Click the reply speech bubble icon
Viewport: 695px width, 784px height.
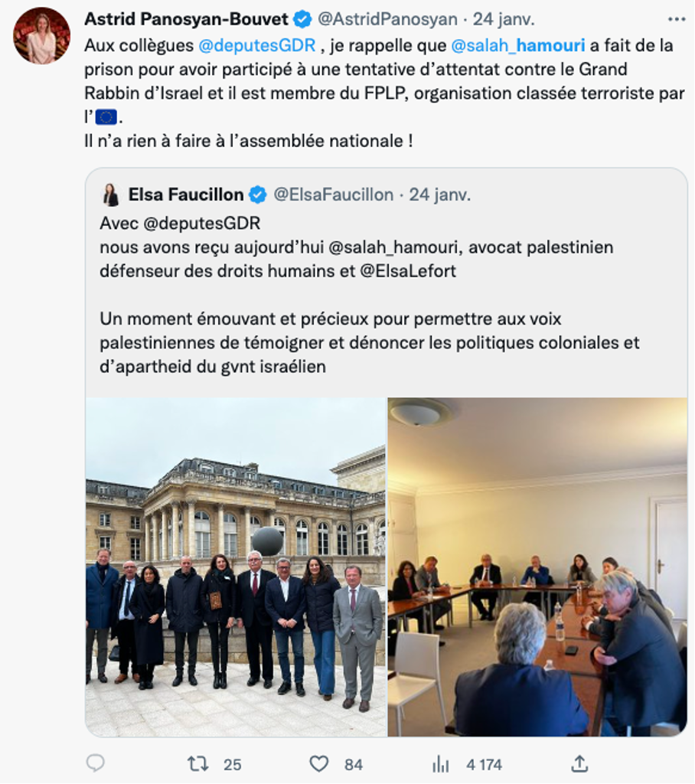coord(96,763)
